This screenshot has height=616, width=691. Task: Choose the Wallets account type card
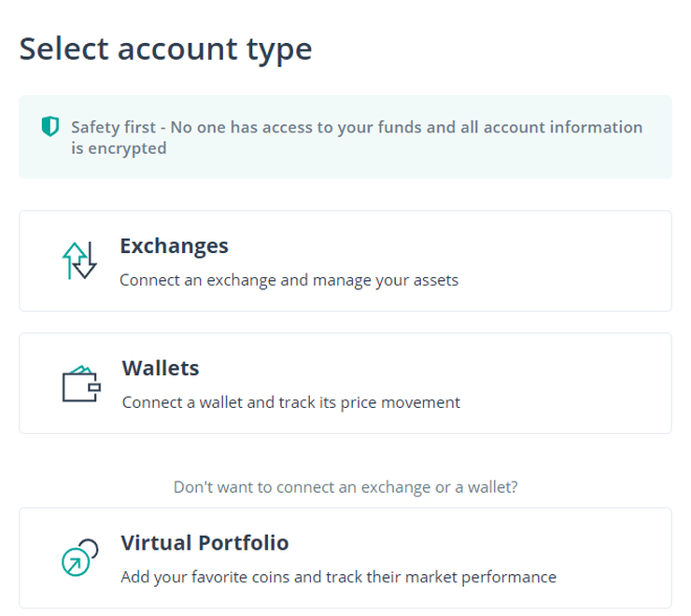[345, 383]
